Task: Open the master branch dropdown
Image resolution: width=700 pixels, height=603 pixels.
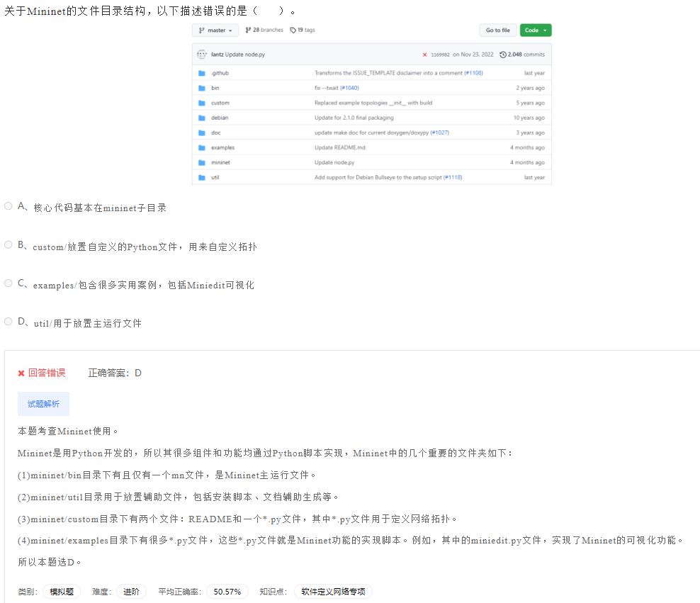Action: pos(214,30)
